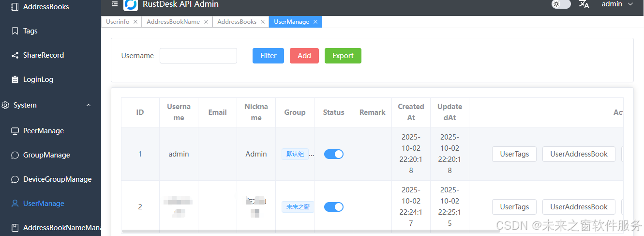Switch to the AddressBookName tab

(x=173, y=22)
